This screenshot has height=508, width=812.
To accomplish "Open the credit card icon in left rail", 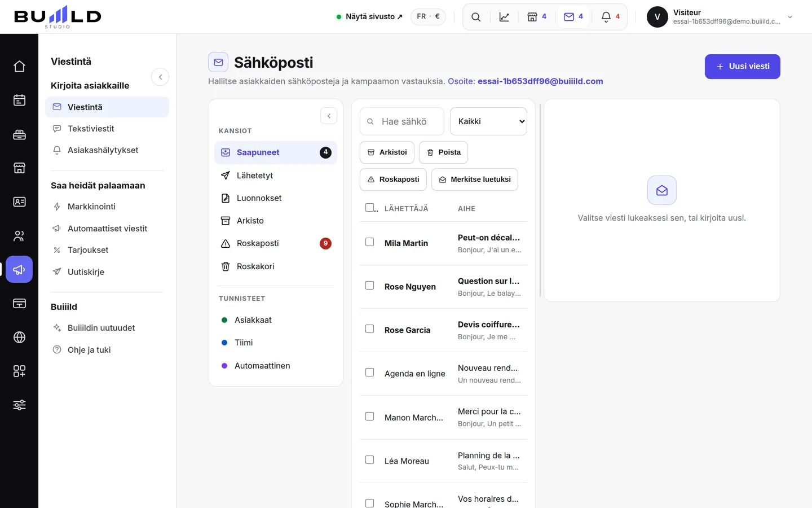I will [x=19, y=304].
